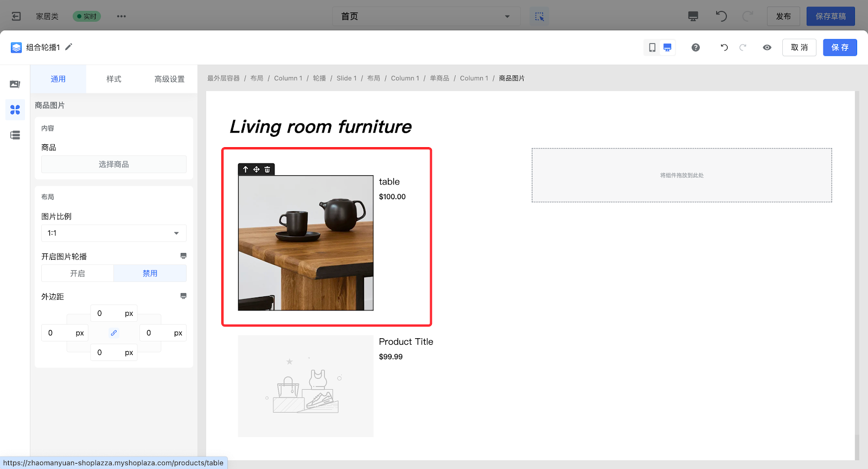Switch to desktop device view
Screen dimensions: 868x469
(x=667, y=47)
